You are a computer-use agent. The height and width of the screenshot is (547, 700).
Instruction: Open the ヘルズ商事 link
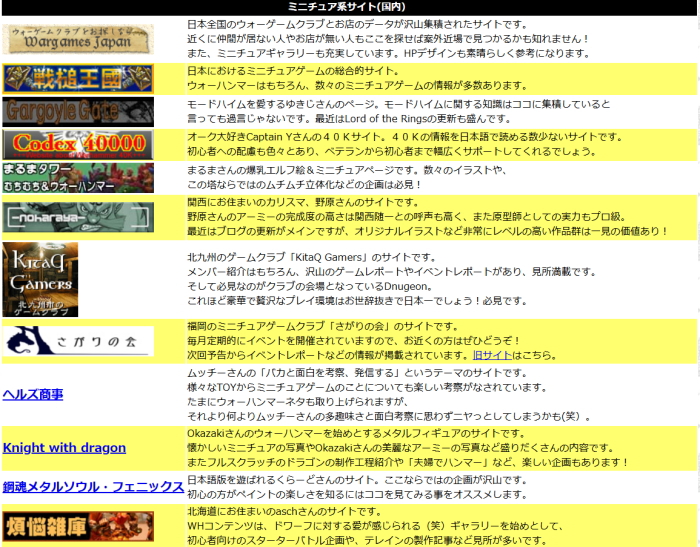(33, 394)
